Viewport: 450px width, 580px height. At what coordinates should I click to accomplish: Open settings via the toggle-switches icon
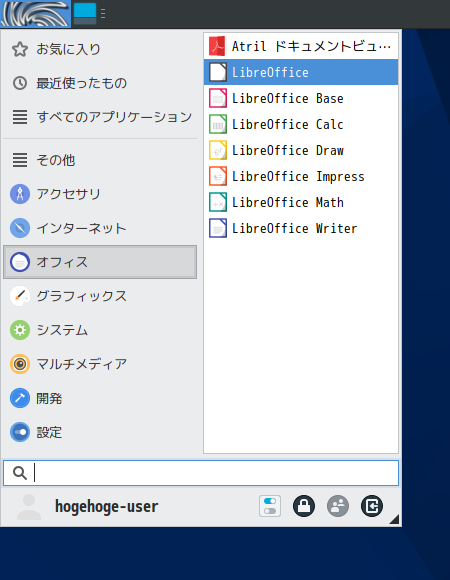(x=270, y=506)
